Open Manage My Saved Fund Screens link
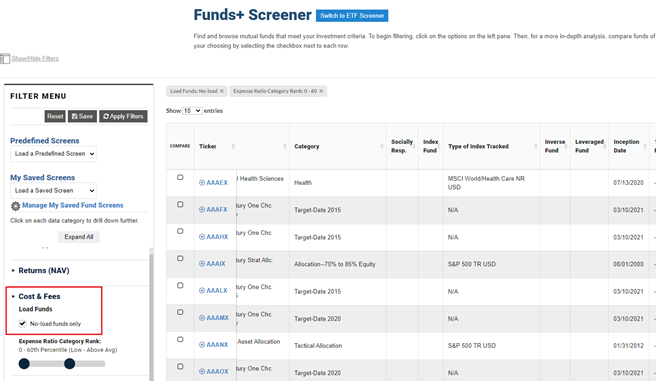 coord(73,205)
